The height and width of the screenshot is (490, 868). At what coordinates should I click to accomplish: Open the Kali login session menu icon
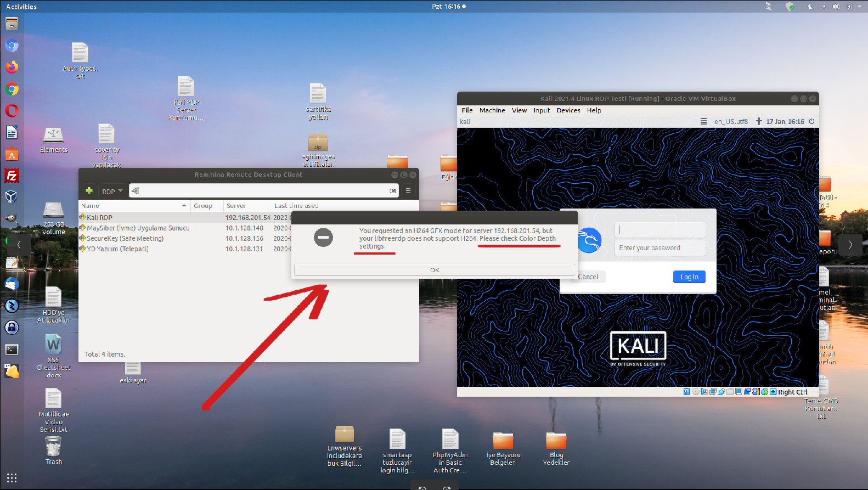pos(703,122)
